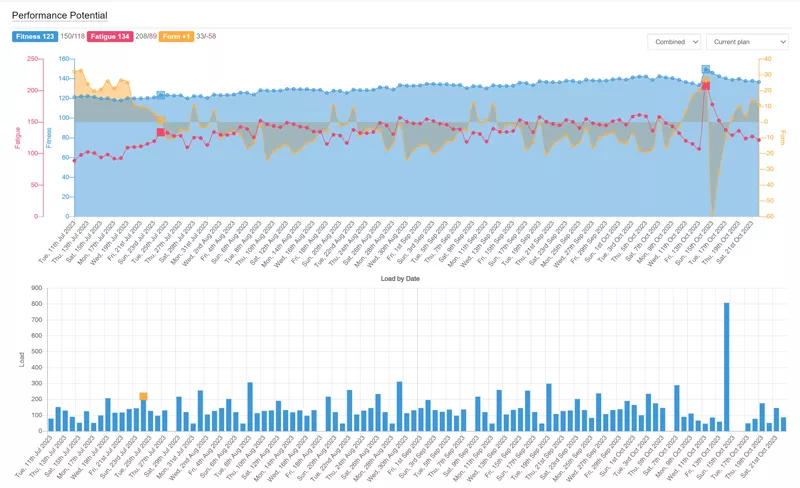Click the orange square marker on the load chart
Viewport: 800px width, 488px height.
point(143,397)
